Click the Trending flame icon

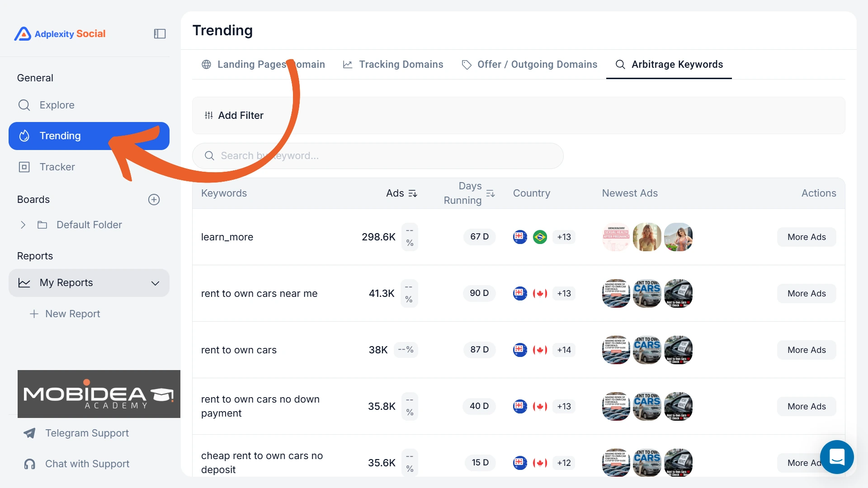(x=24, y=136)
